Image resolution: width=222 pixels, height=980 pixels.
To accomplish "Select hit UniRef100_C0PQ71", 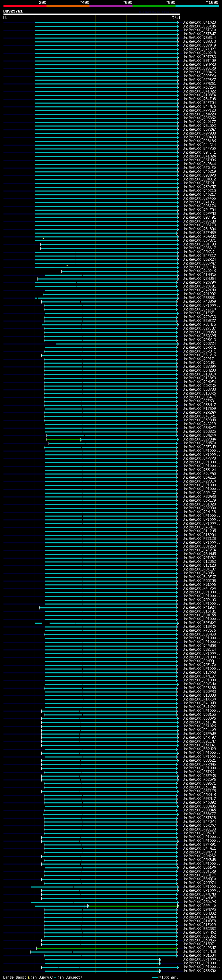I will coord(199,241).
